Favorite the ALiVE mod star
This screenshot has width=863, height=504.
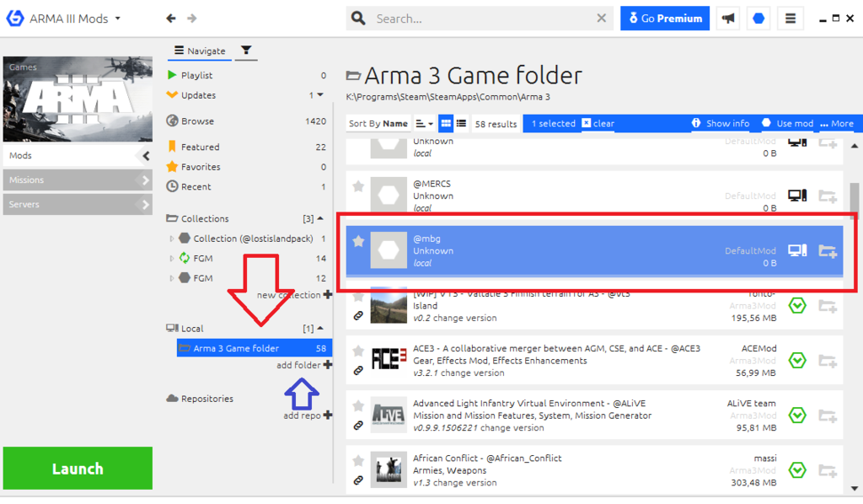point(358,405)
